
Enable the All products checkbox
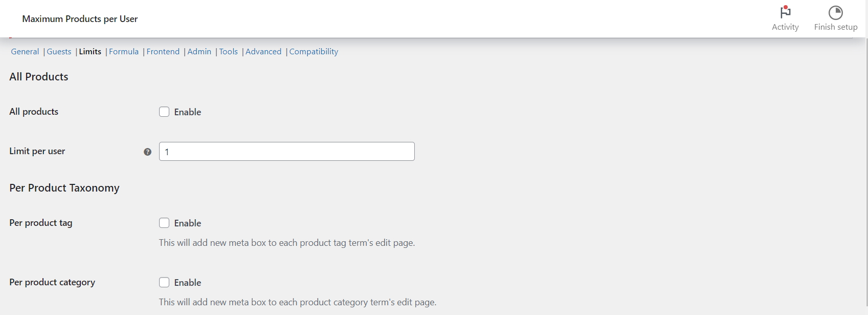coord(164,112)
